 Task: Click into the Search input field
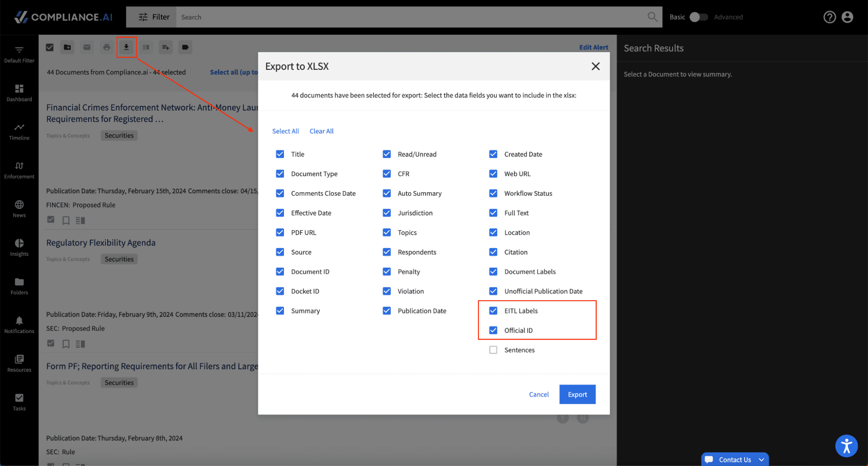[x=408, y=17]
